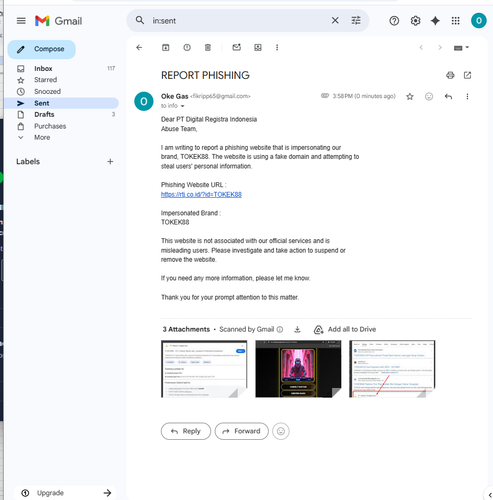This screenshot has width=493, height=500.
Task: Star the REPORT PHISHING message
Action: coord(410,97)
